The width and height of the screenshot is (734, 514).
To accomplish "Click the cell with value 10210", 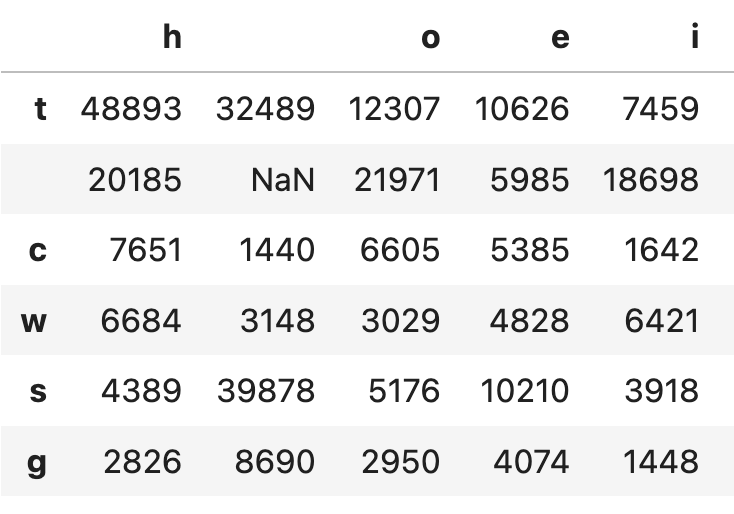I will [x=524, y=391].
